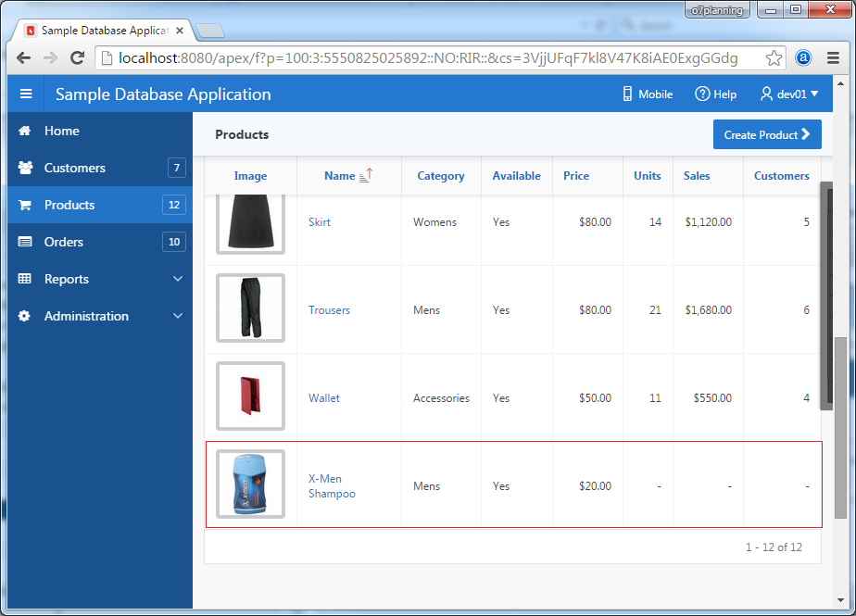
Task: Open Reports in the sidebar
Action: [x=100, y=279]
